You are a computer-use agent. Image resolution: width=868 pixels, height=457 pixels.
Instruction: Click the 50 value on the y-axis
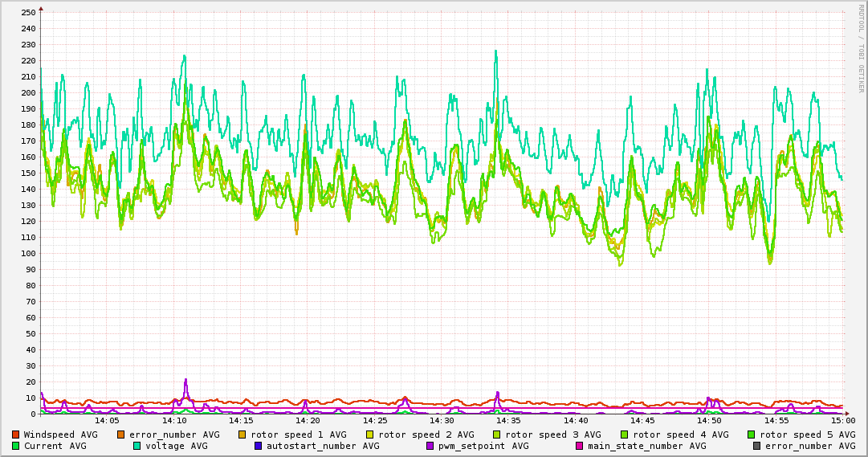(31, 334)
